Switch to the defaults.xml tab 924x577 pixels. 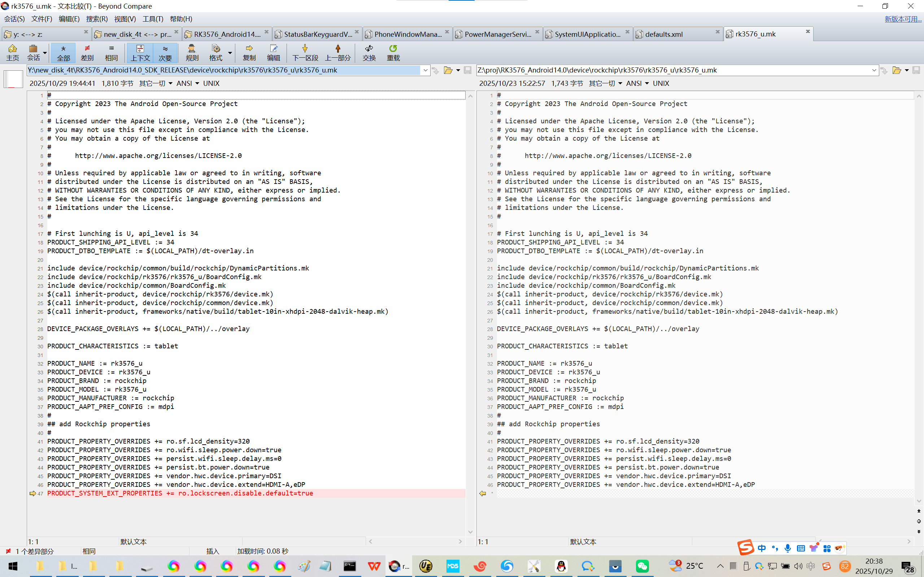[664, 34]
